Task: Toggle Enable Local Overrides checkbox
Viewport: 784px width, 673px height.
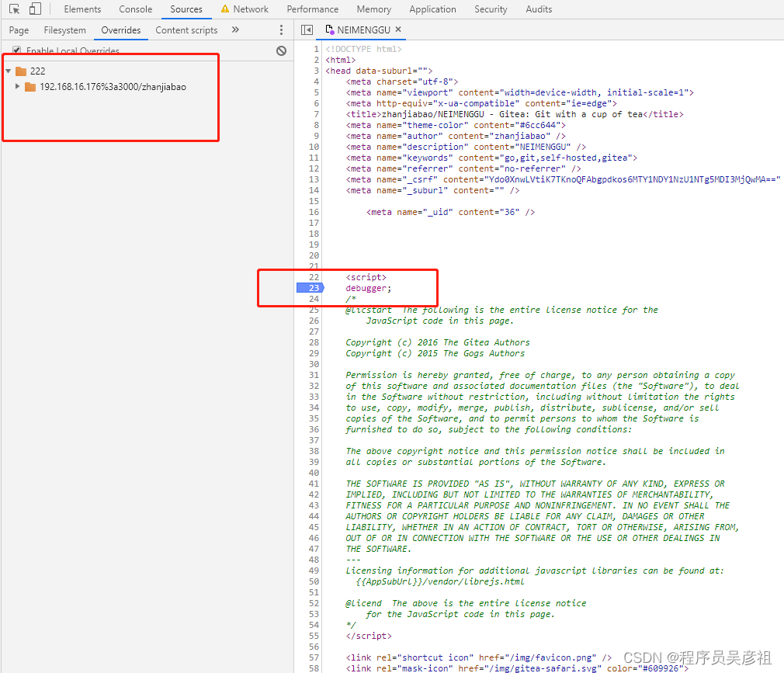Action: (16, 50)
